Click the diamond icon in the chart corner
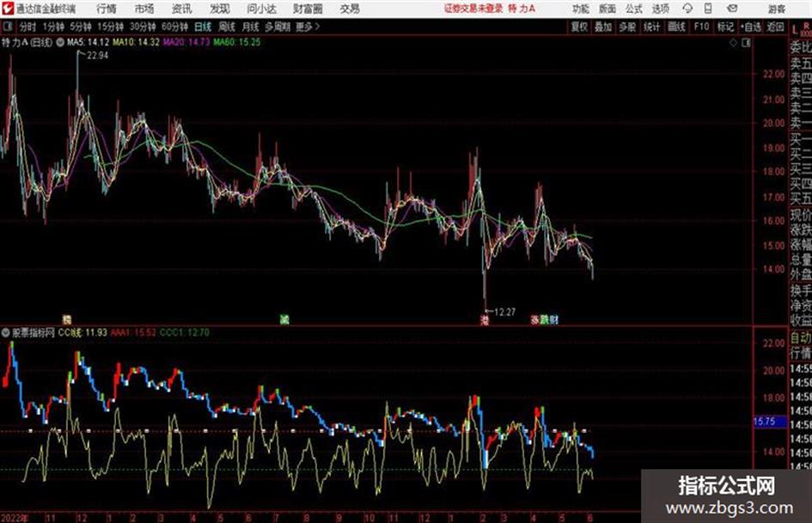This screenshot has width=812, height=523. 733,43
